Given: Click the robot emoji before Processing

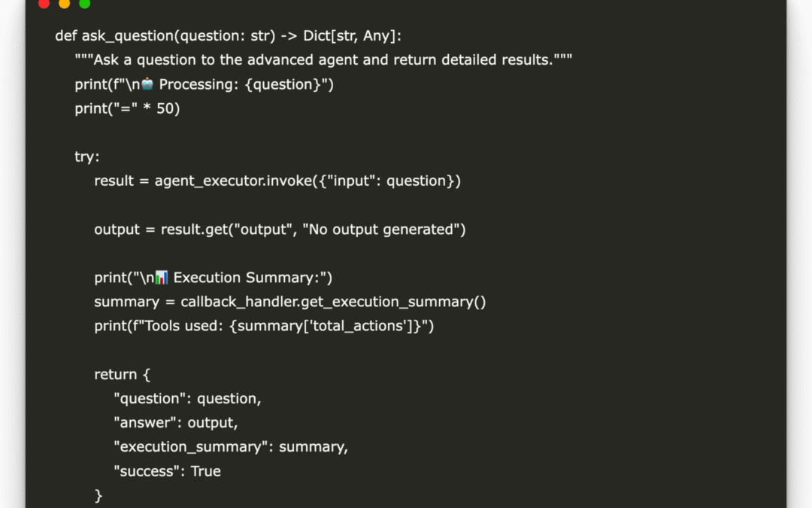Looking at the screenshot, I should (147, 84).
